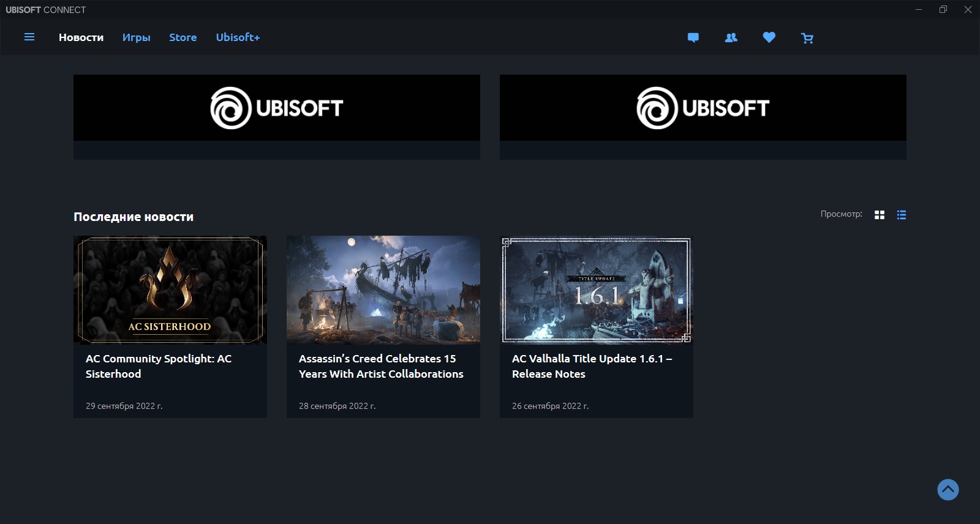
Task: Open the 15 Years celebration thumbnail
Action: [x=383, y=290]
